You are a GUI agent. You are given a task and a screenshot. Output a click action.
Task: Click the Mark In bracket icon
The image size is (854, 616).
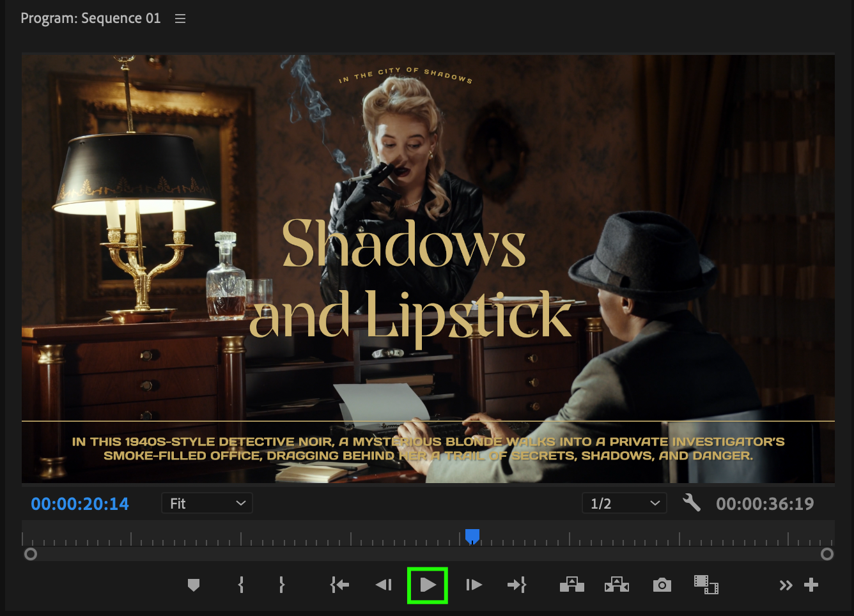(x=241, y=585)
